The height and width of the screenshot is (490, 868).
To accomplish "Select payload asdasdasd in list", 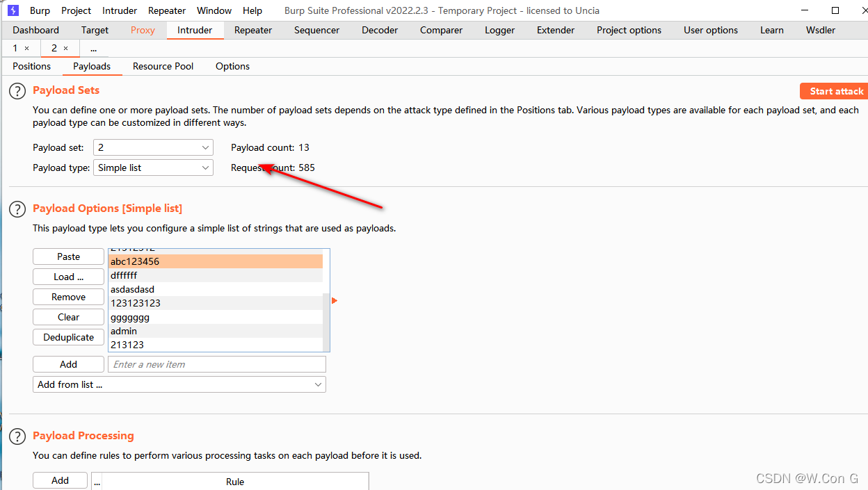I will click(x=216, y=289).
